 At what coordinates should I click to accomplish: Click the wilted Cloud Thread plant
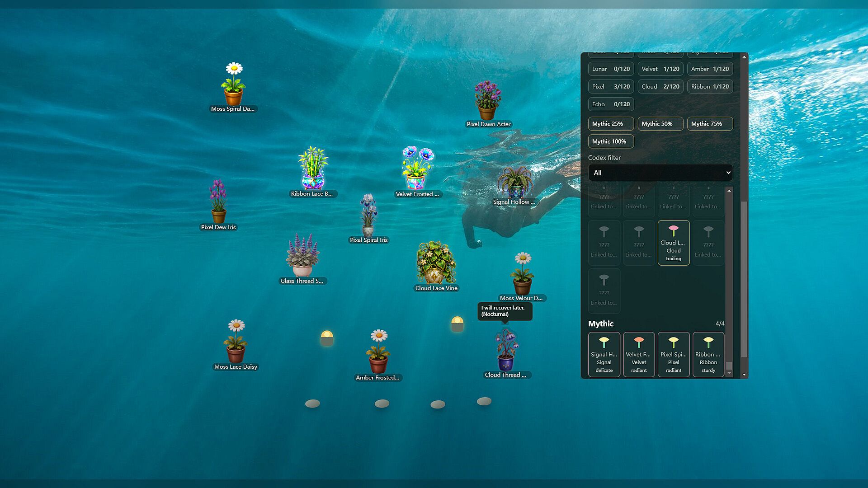point(506,350)
